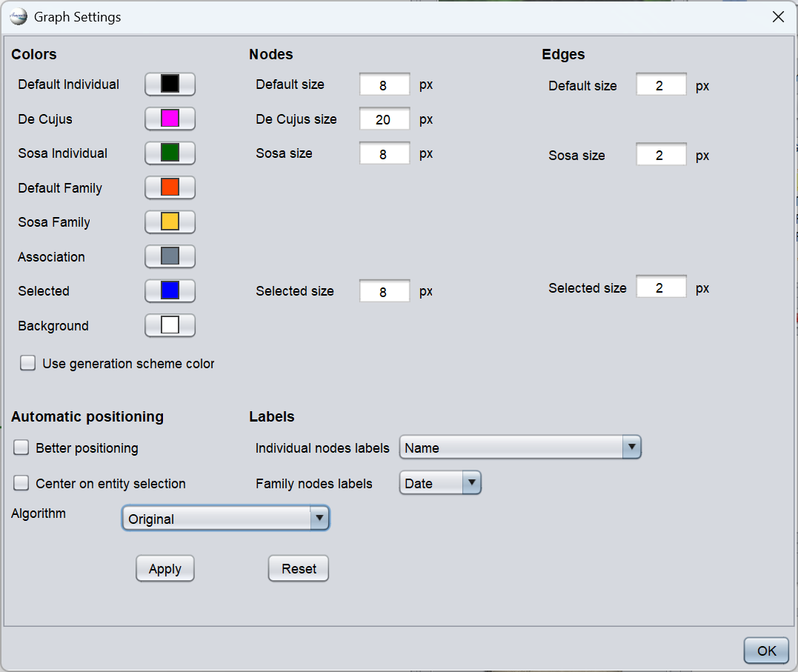
Task: Focus the Edges Default size input field
Action: coord(660,86)
